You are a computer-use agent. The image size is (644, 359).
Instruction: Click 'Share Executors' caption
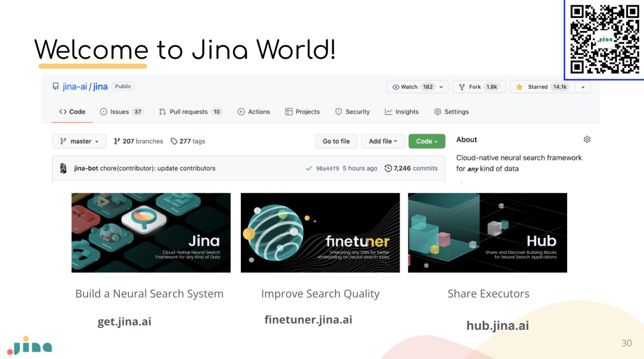[x=488, y=293]
